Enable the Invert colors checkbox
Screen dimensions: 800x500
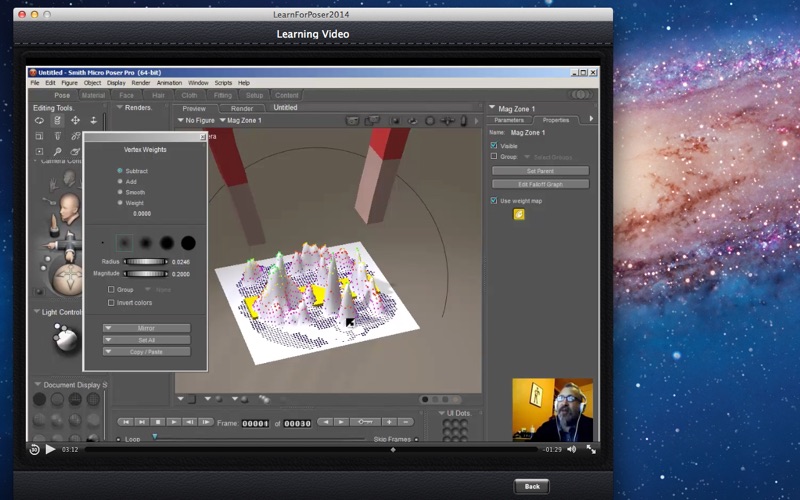pos(111,302)
